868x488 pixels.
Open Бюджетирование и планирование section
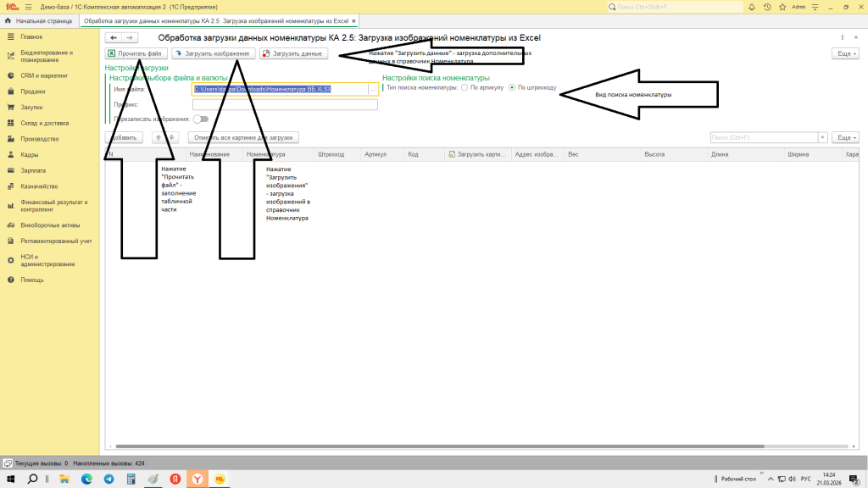47,57
